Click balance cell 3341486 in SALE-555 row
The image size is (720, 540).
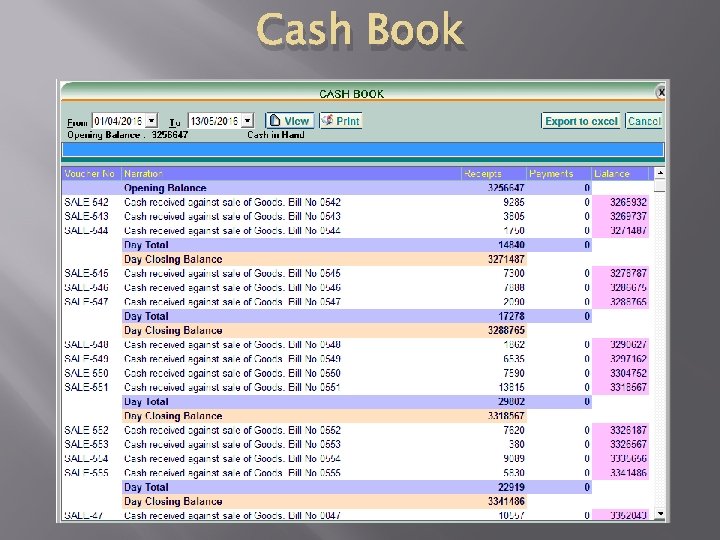[x=620, y=473]
